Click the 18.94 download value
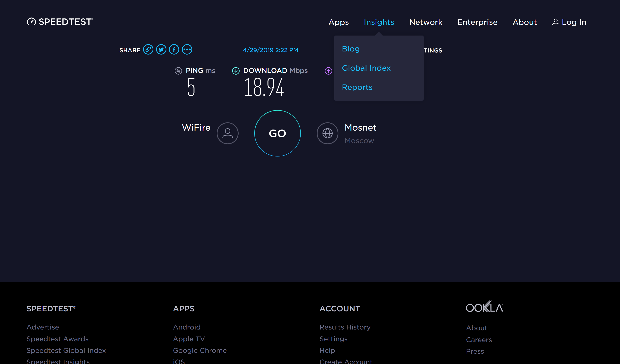The height and width of the screenshot is (364, 620). point(264,87)
